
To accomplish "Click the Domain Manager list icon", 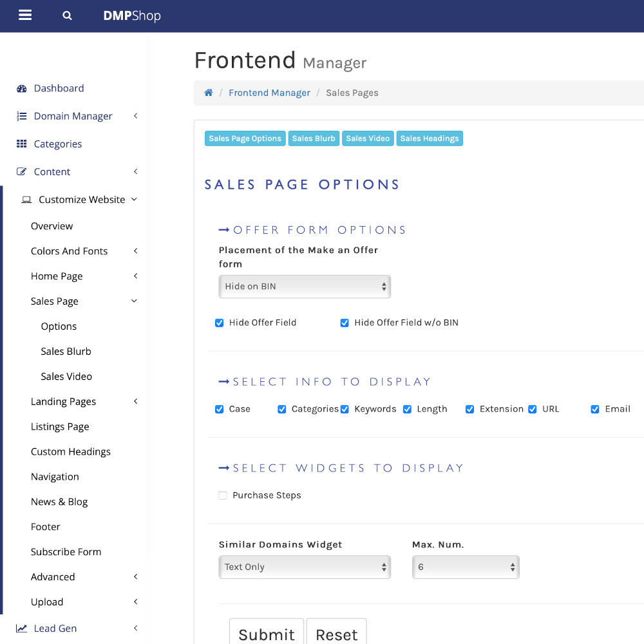I will tap(22, 117).
